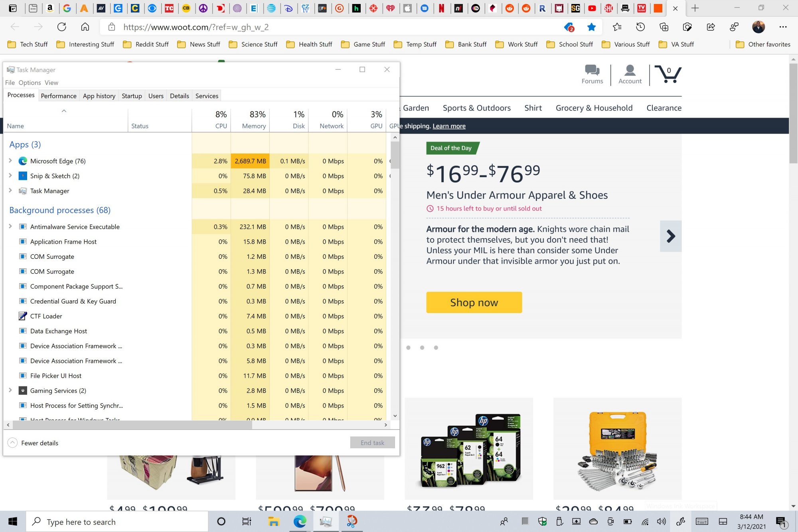Screen dimensions: 798x532
Task: Open the Woot shopping cart icon
Action: click(x=668, y=74)
